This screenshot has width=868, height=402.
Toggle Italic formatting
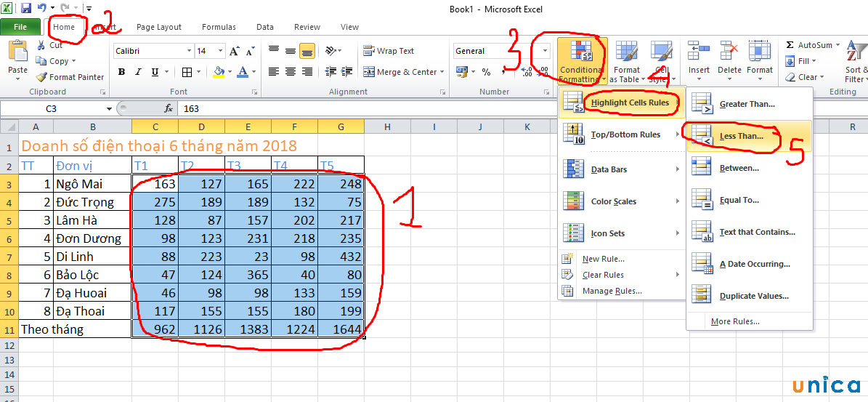tap(138, 72)
